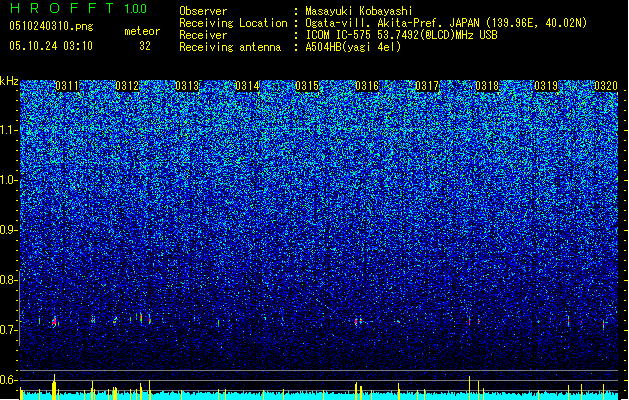
Task: Click the 'Receiving antenna' field label
Action: [230, 47]
